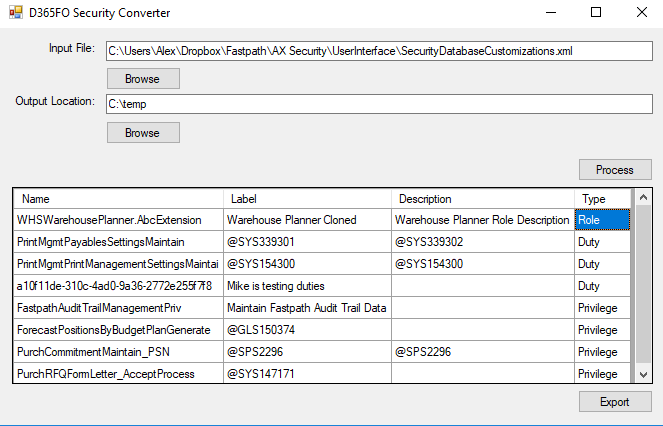Select the PrintMgmtPayablesSettingsMaintain row
The width and height of the screenshot is (663, 426).
pyautogui.click(x=322, y=242)
